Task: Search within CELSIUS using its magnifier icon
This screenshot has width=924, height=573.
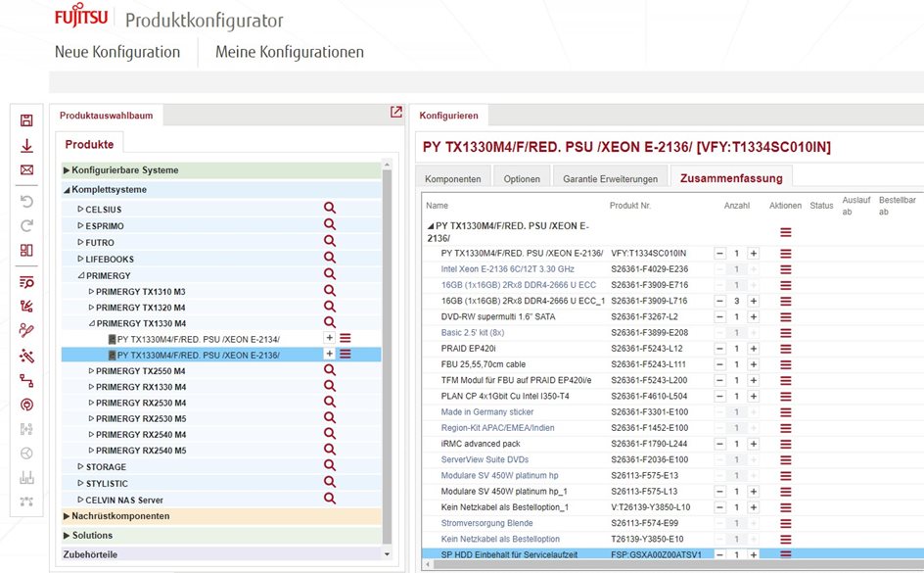Action: coord(330,208)
